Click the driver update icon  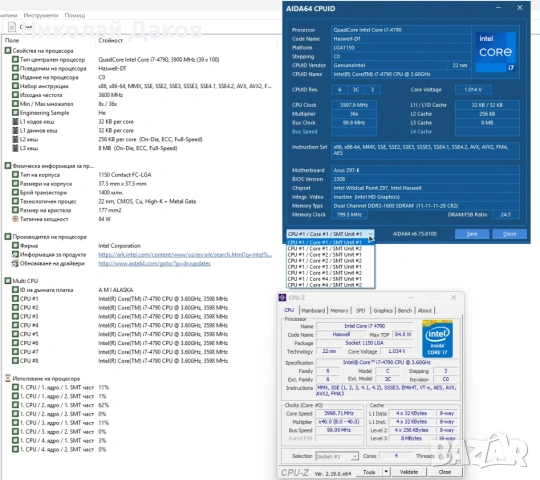click(15, 263)
